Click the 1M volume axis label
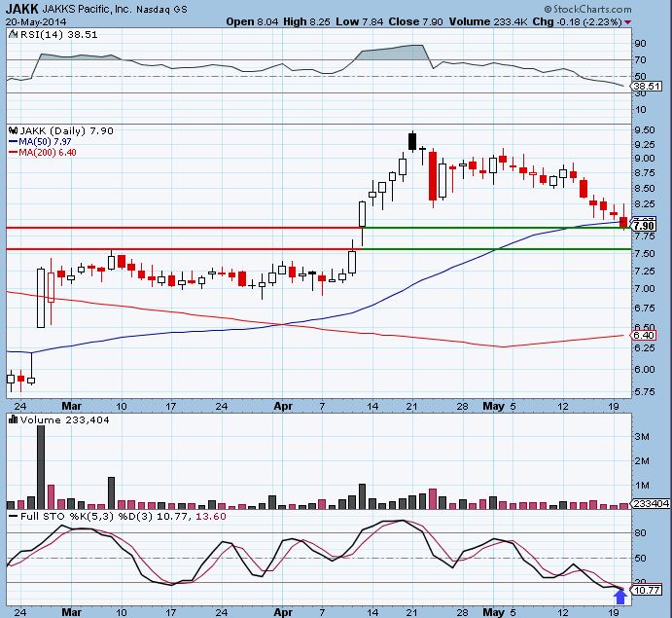The image size is (672, 618). (x=642, y=486)
